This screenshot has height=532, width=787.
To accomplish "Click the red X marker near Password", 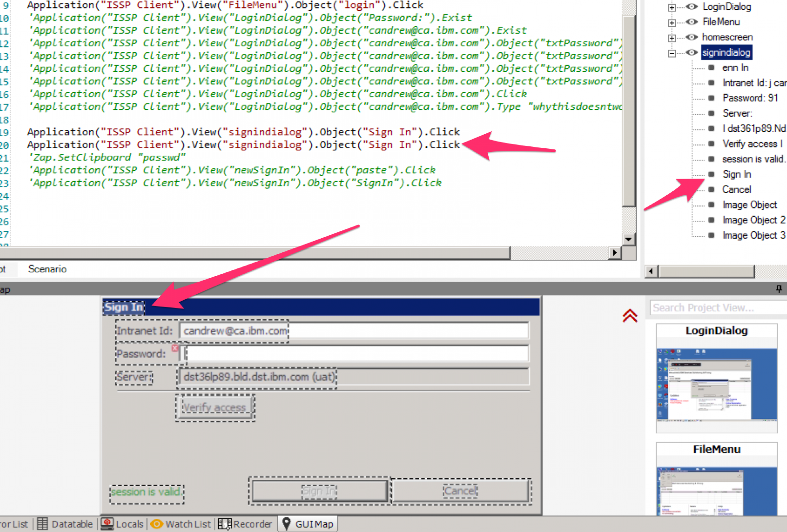I will 175,348.
